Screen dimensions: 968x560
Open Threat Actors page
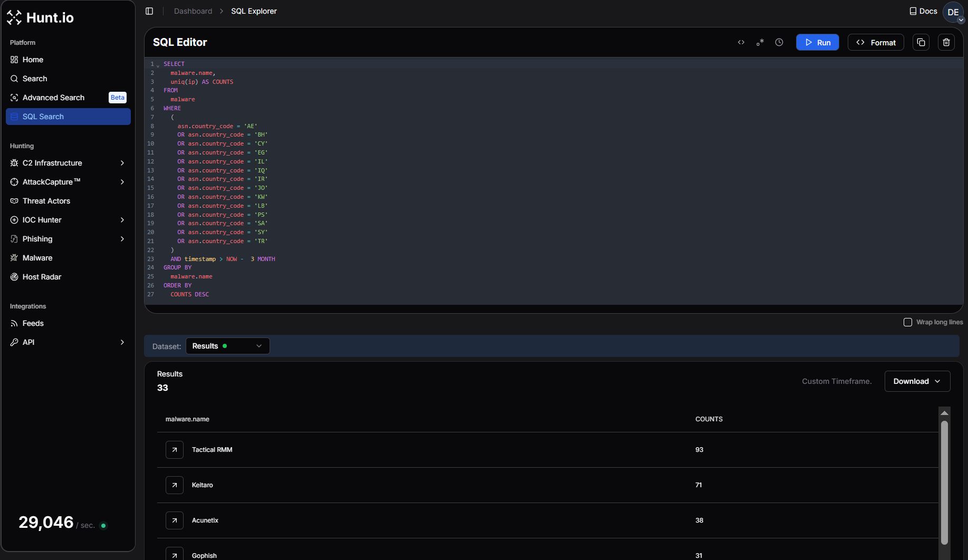coord(68,201)
